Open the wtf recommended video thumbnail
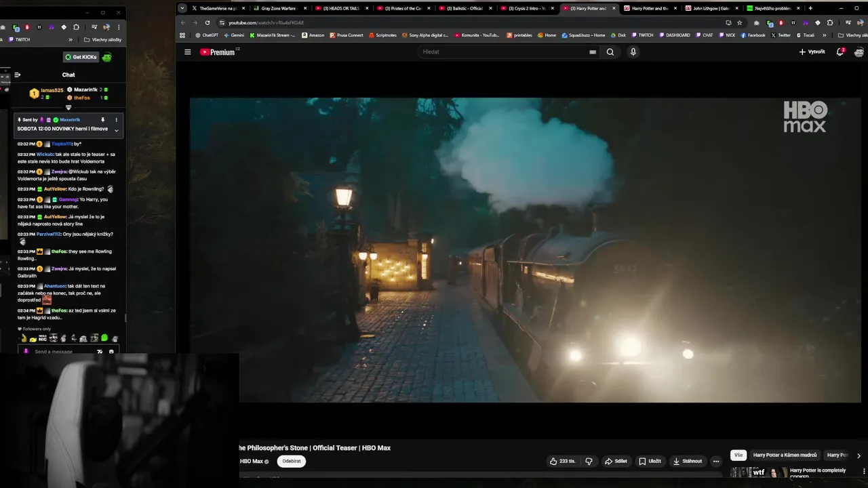The width and height of the screenshot is (868, 488). (x=758, y=472)
